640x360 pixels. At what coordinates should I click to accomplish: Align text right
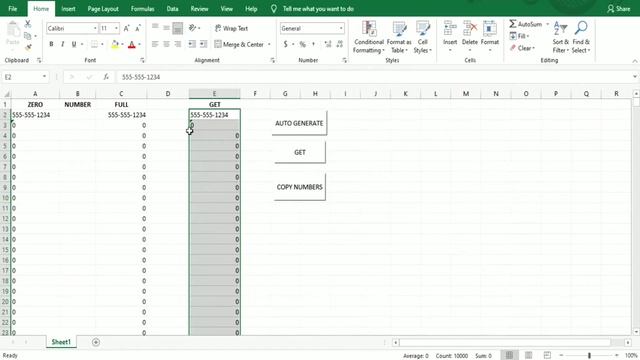point(178,44)
